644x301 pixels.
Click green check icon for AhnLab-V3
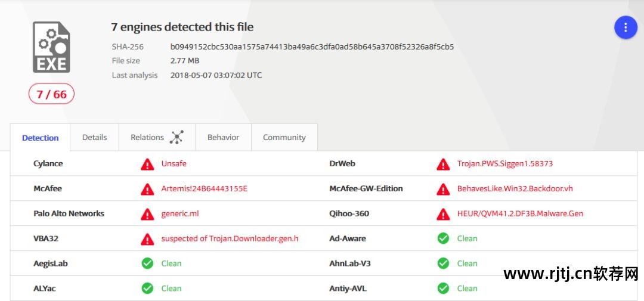(x=443, y=263)
